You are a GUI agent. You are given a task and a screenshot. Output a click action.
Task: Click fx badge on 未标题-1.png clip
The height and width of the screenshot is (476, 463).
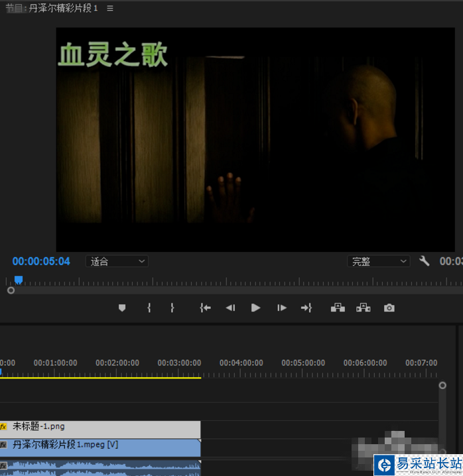pyautogui.click(x=3, y=426)
